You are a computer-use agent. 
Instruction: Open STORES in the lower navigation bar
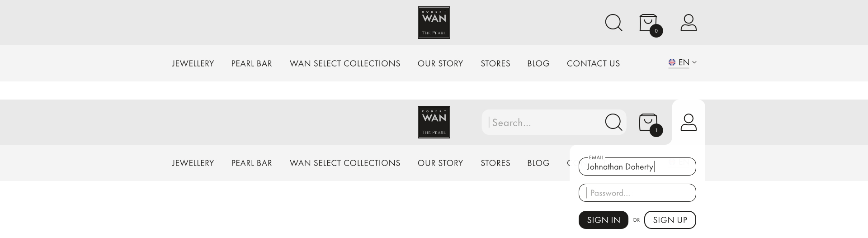(495, 163)
